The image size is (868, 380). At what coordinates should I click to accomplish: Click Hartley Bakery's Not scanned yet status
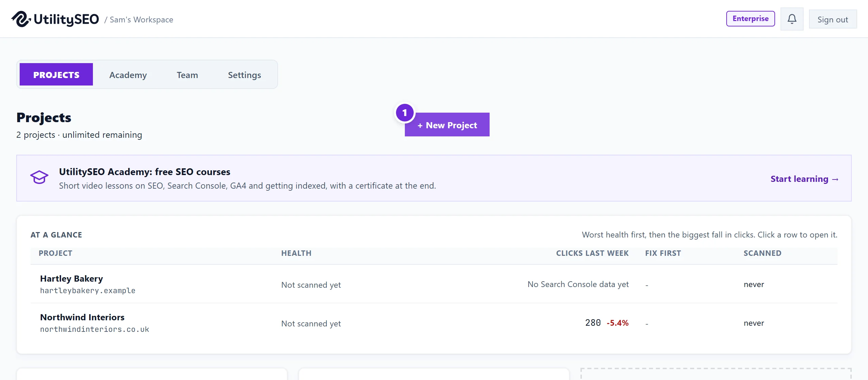point(311,285)
